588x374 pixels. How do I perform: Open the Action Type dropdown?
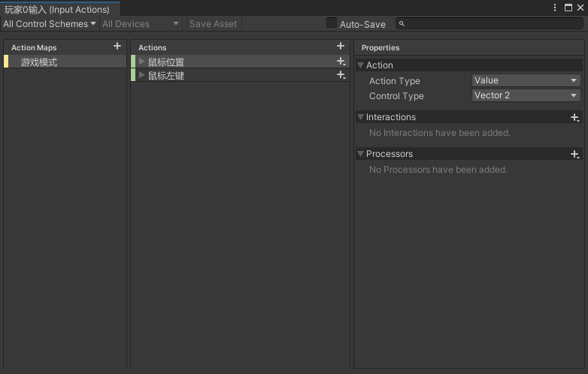pos(526,80)
